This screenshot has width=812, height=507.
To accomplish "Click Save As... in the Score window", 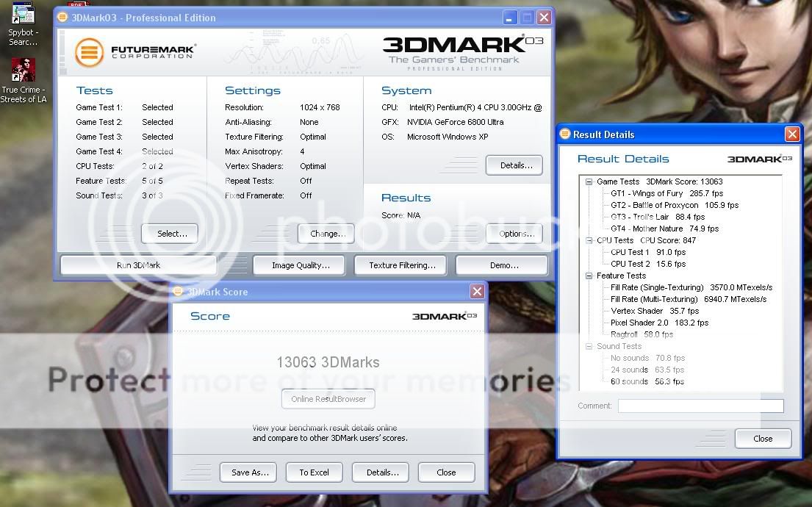I will pyautogui.click(x=249, y=472).
